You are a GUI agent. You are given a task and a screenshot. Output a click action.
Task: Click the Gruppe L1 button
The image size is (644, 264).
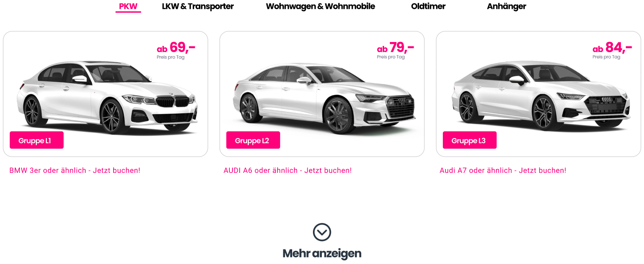(x=37, y=140)
